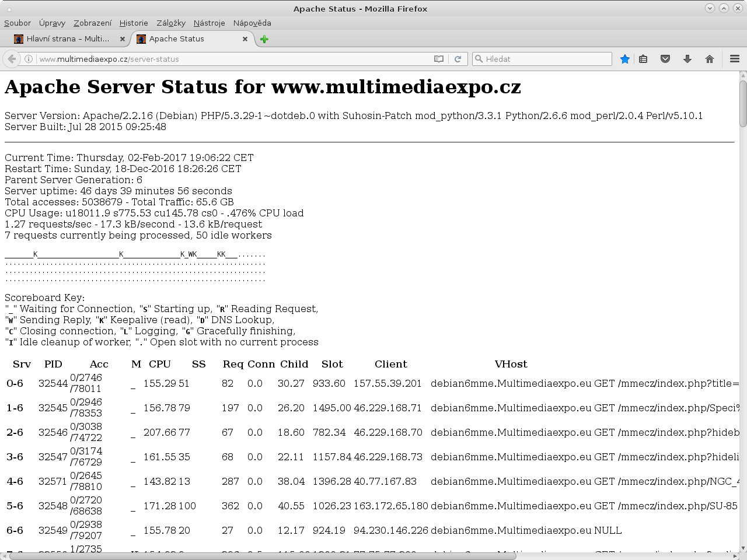Click the horizontal scrollbar at page bottom
Viewport: 747px width, 560px height.
[263, 556]
